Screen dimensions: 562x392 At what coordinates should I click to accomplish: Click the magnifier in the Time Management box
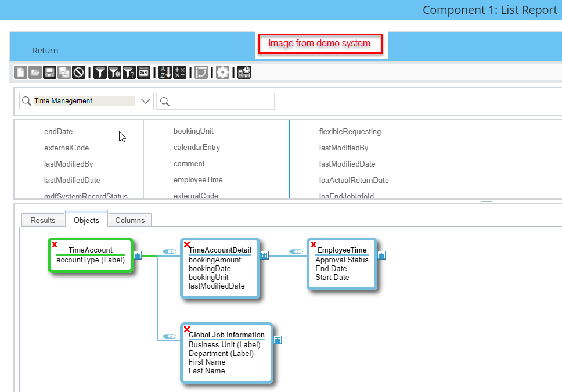pyautogui.click(x=27, y=101)
